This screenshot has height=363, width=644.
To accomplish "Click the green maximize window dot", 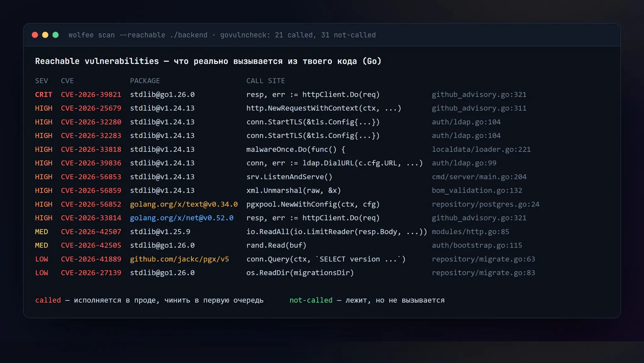I will [56, 35].
